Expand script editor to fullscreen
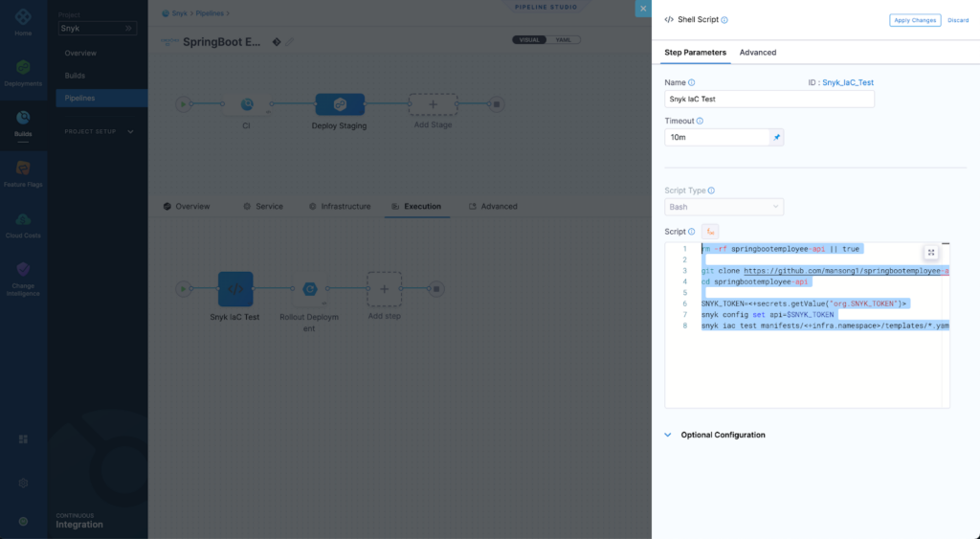980x539 pixels. tap(930, 252)
